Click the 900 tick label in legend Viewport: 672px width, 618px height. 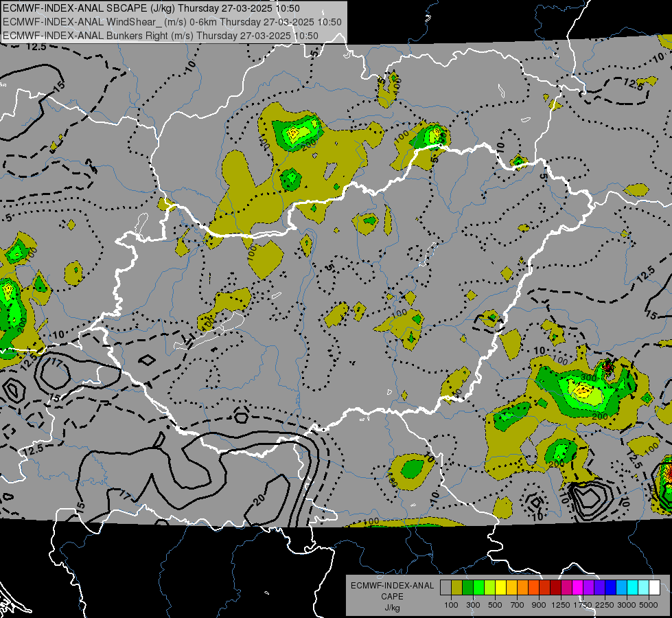tap(539, 605)
